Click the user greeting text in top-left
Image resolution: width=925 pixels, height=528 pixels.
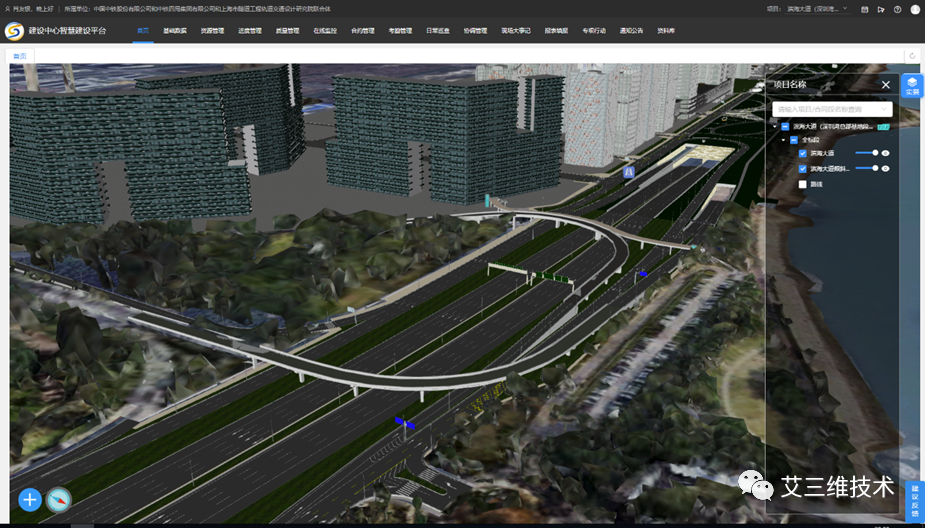point(32,9)
